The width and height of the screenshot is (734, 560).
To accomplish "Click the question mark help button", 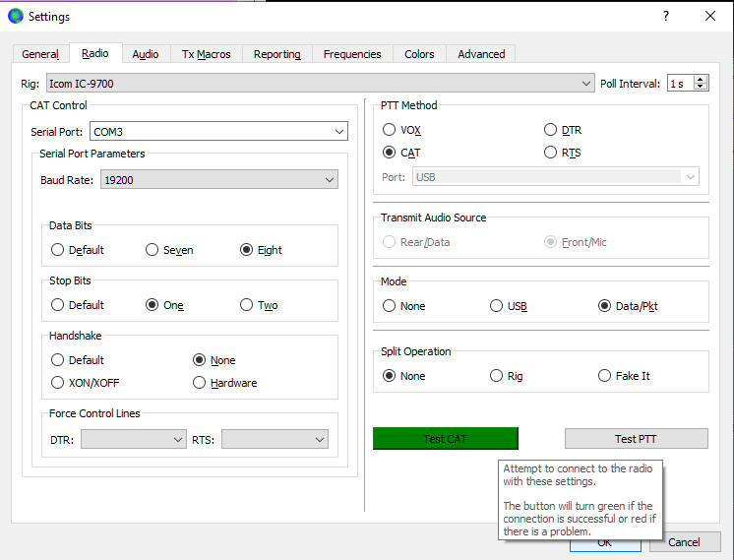I will tap(665, 17).
